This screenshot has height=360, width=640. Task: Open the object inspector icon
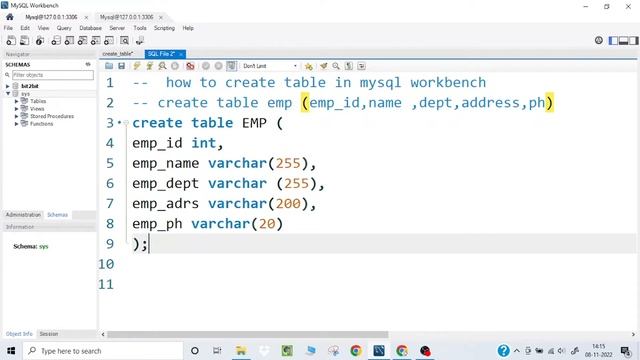click(40, 40)
